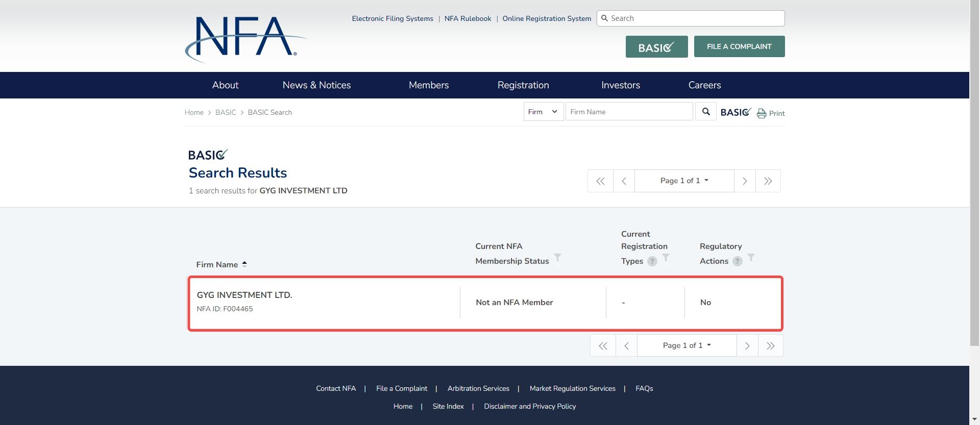This screenshot has height=425, width=980.
Task: Click the magnifier icon in top Search box
Action: point(605,18)
